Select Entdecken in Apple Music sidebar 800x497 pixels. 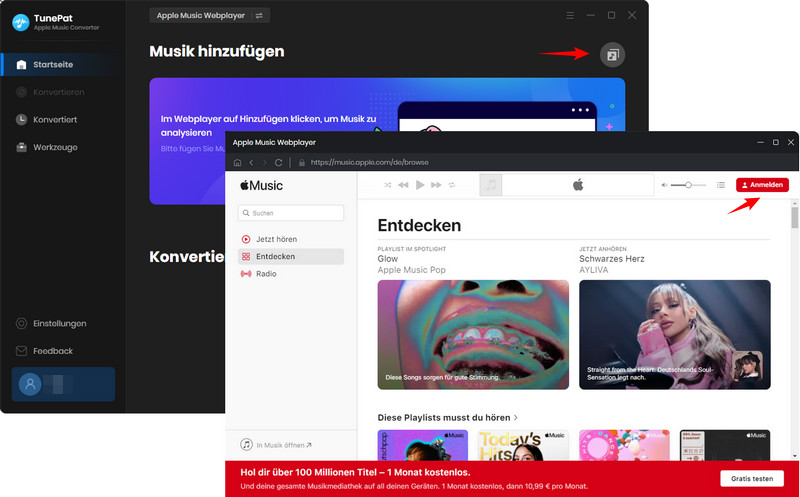291,256
